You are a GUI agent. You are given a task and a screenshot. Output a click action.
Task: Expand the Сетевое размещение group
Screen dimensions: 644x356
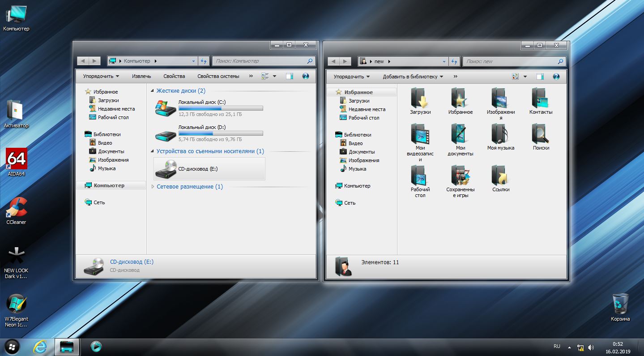coord(153,187)
